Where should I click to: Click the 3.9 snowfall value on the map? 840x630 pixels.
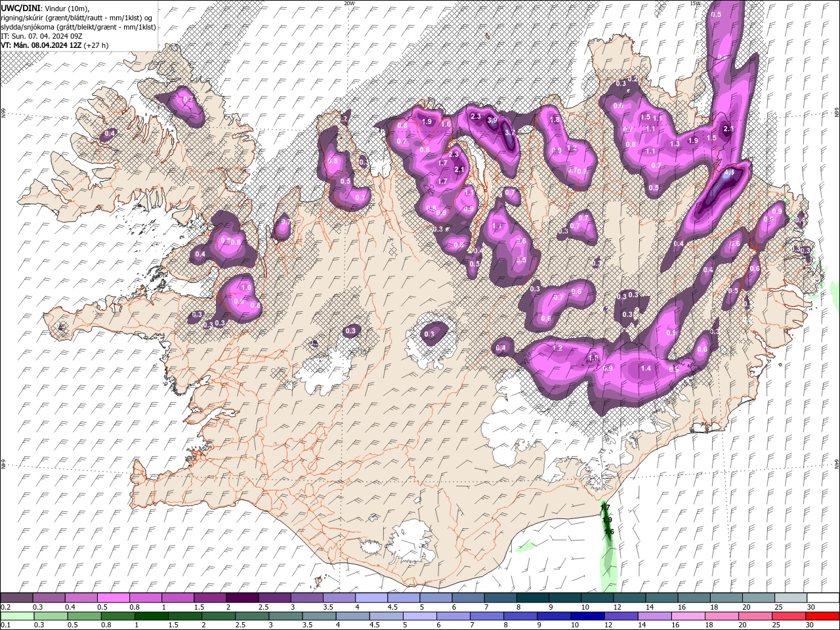tap(492, 121)
